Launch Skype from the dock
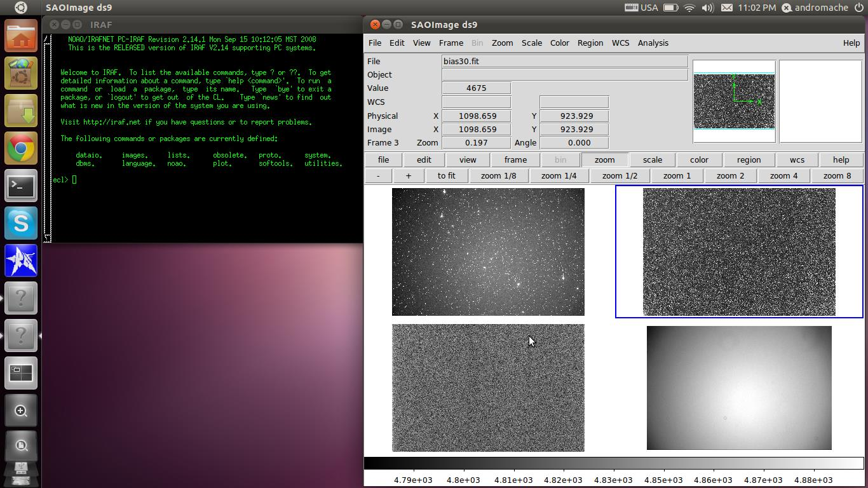Viewport: 868px width, 488px height. click(x=21, y=223)
